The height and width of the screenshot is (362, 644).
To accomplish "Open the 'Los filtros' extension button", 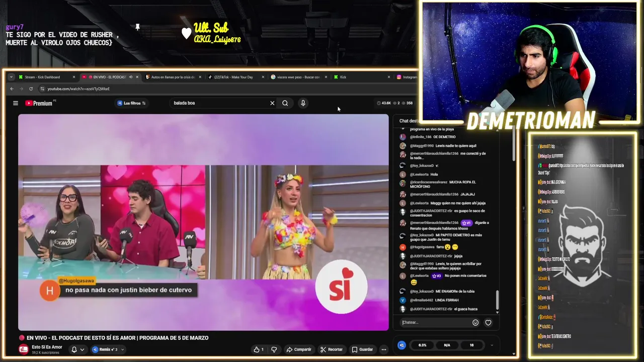I will 131,103.
